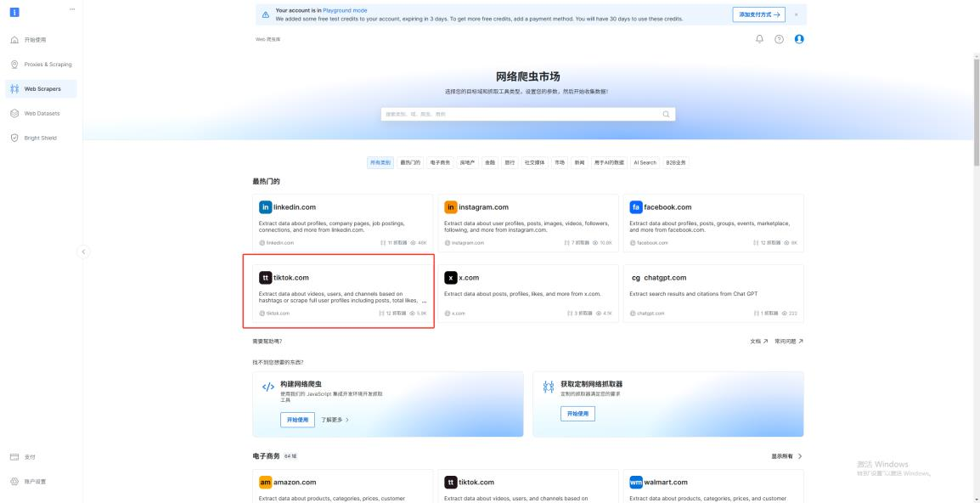Select Web Scrapers in the sidebar
The image size is (980, 503).
pos(42,89)
